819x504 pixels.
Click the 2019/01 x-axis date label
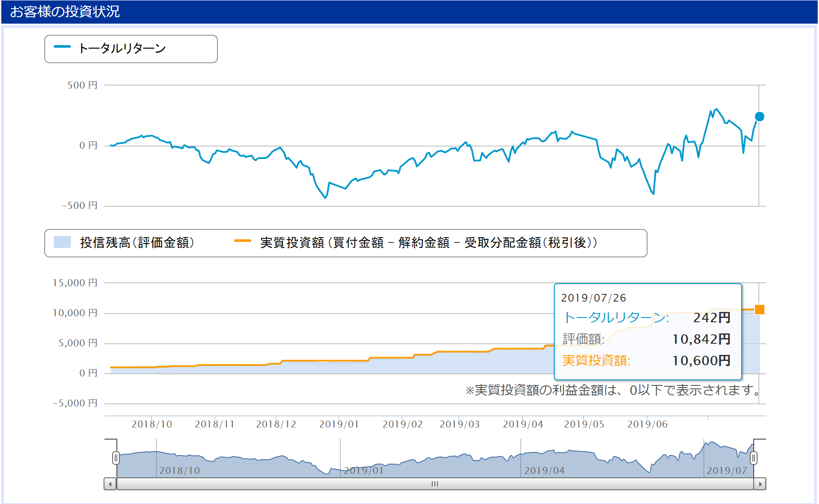[x=339, y=424]
